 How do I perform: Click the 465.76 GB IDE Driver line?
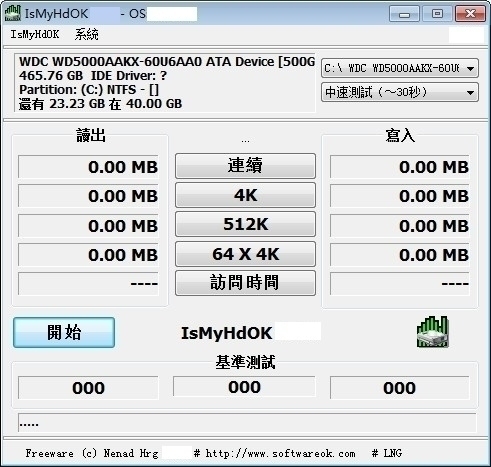point(93,76)
